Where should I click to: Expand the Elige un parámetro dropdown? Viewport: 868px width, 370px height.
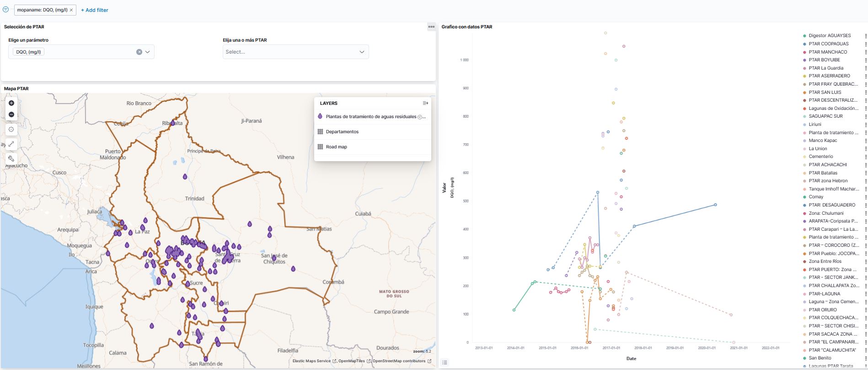pyautogui.click(x=148, y=52)
